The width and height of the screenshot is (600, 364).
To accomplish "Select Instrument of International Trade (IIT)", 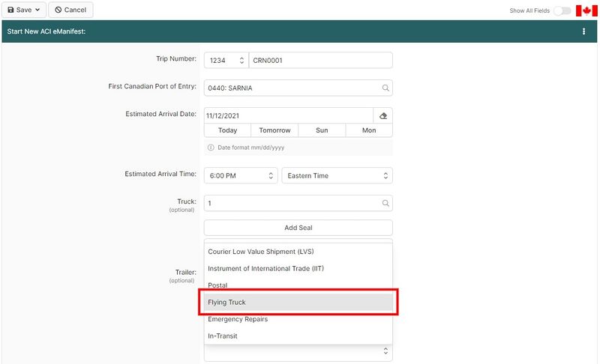I will [x=298, y=268].
